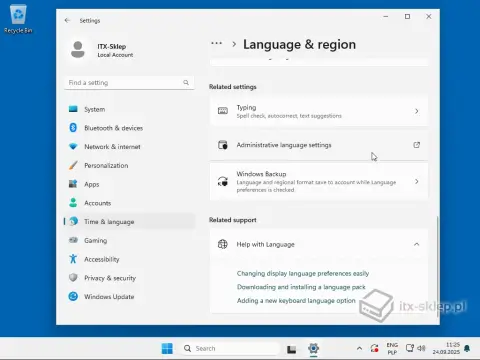Click the Related settings heading text

click(x=233, y=87)
